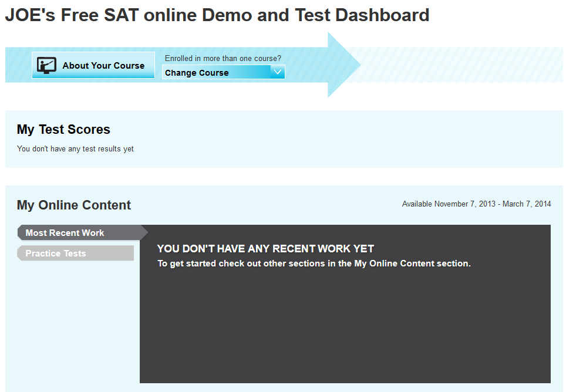
Task: Open the Practice Tests tab
Action: pyautogui.click(x=56, y=254)
